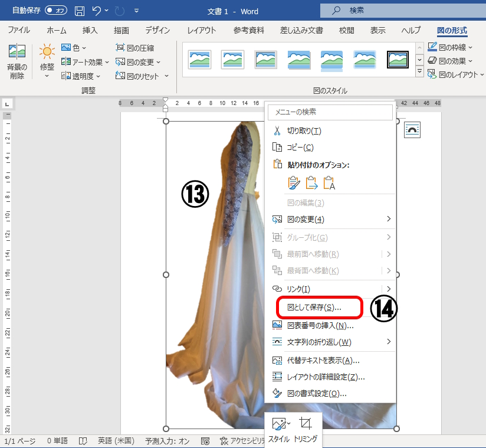Click the 図の圧縮 compress pictures button

pyautogui.click(x=135, y=48)
